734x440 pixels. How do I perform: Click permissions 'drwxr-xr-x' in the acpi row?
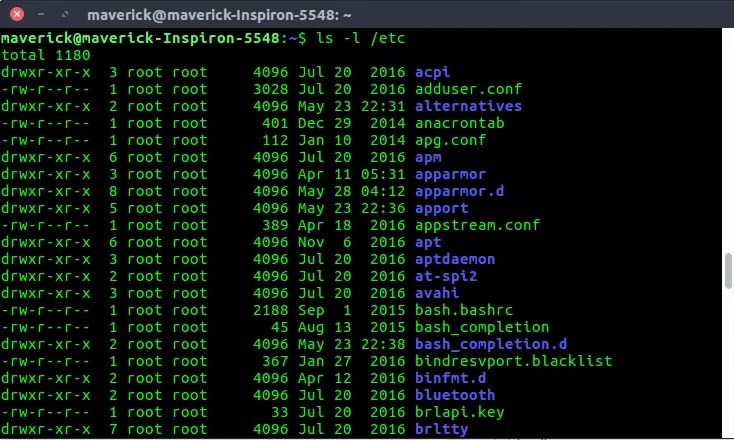[x=46, y=72]
